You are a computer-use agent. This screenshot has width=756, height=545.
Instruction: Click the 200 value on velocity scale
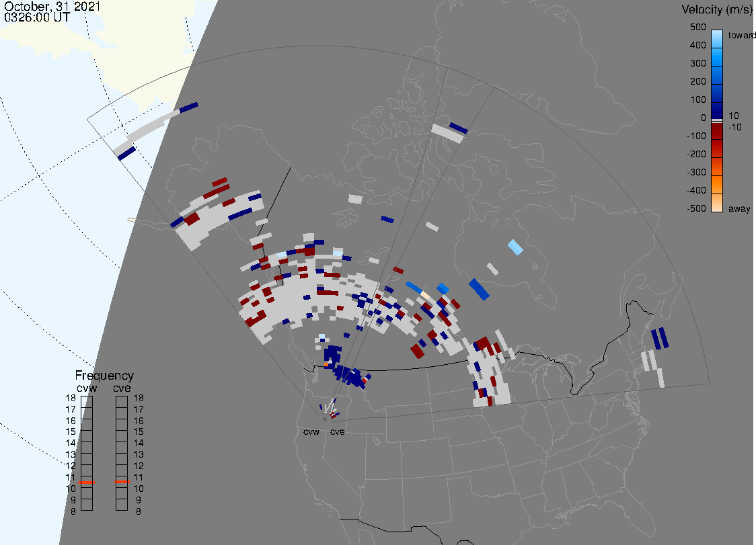[x=697, y=81]
